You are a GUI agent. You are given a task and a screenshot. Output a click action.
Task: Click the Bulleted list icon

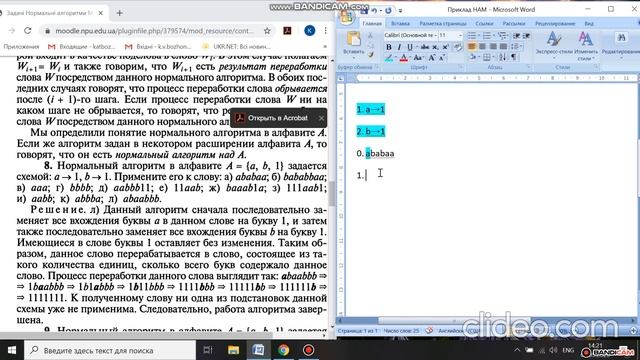(473, 36)
